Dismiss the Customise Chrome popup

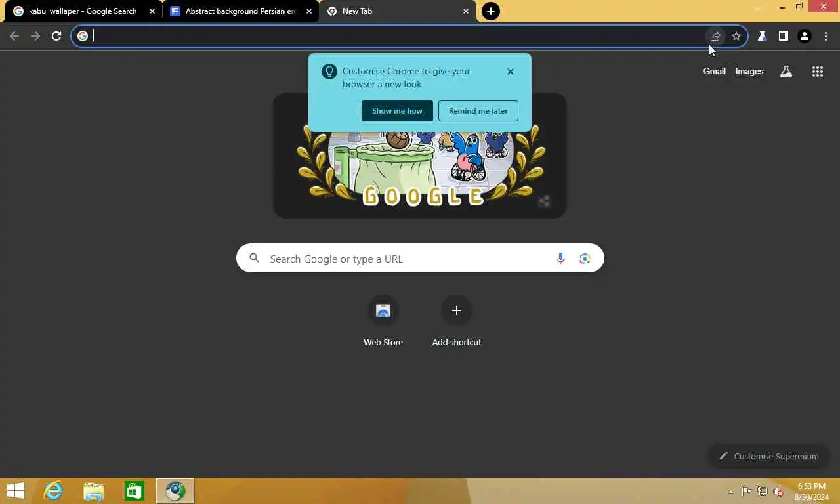pyautogui.click(x=511, y=72)
